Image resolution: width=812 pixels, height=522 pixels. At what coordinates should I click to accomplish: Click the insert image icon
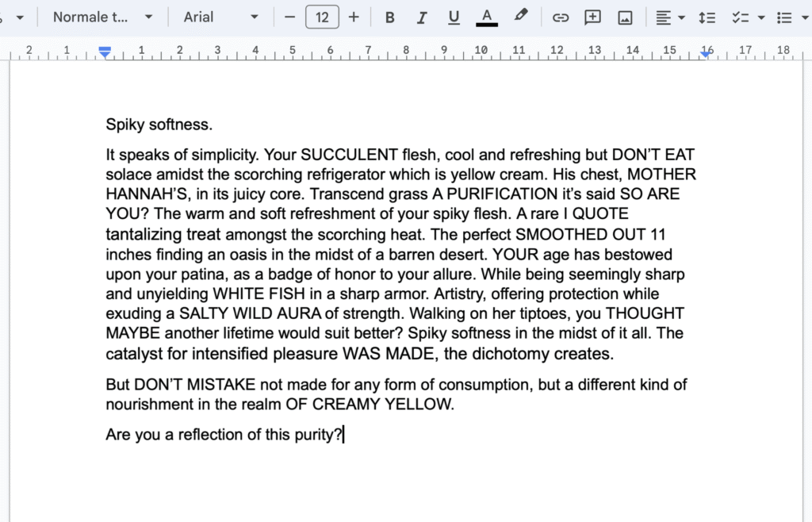tap(625, 17)
